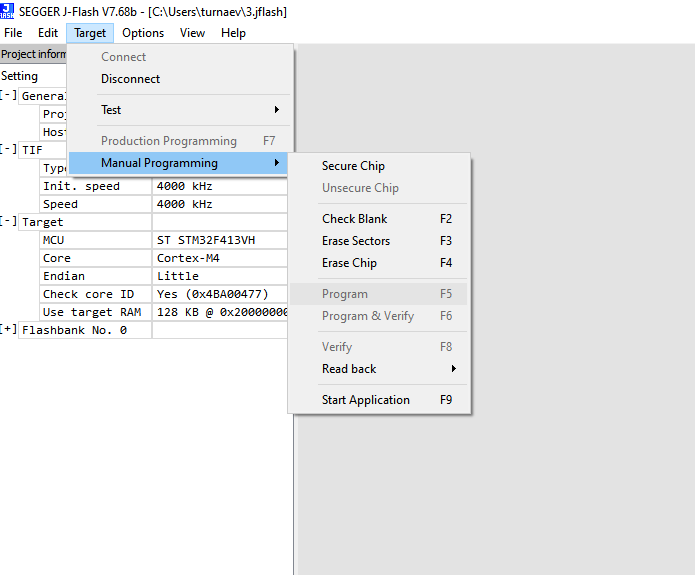
Task: Click the Program F5 entry
Action: [x=379, y=294]
